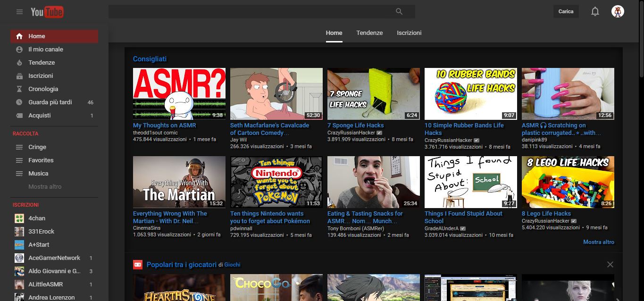Open My Thoughts on ASMR title
The image size is (644, 301).
coord(164,125)
